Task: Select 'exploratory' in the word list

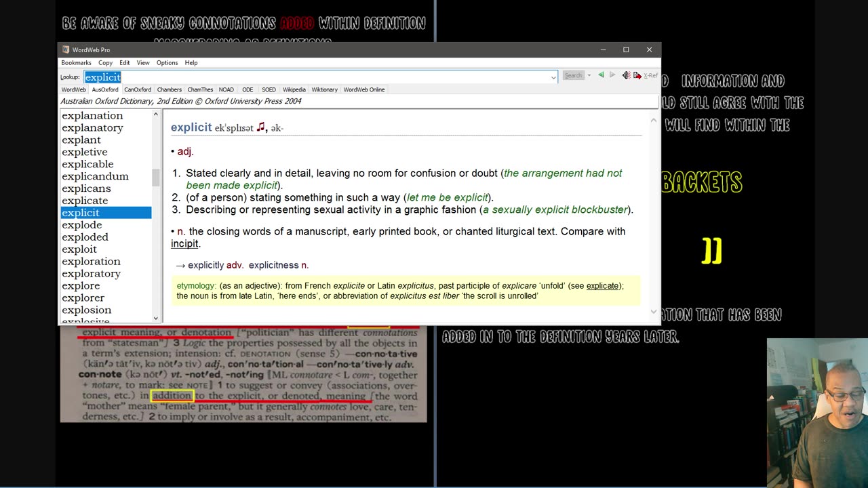Action: 91,274
